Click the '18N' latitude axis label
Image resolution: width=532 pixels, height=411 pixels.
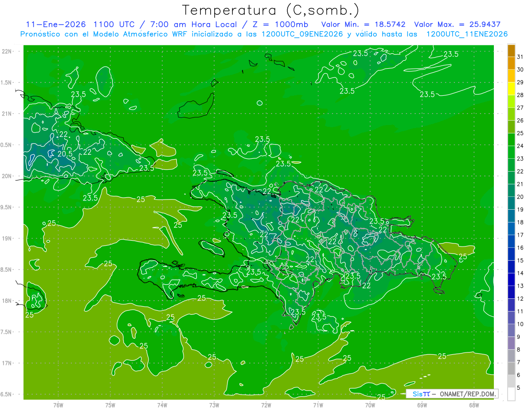pyautogui.click(x=7, y=301)
